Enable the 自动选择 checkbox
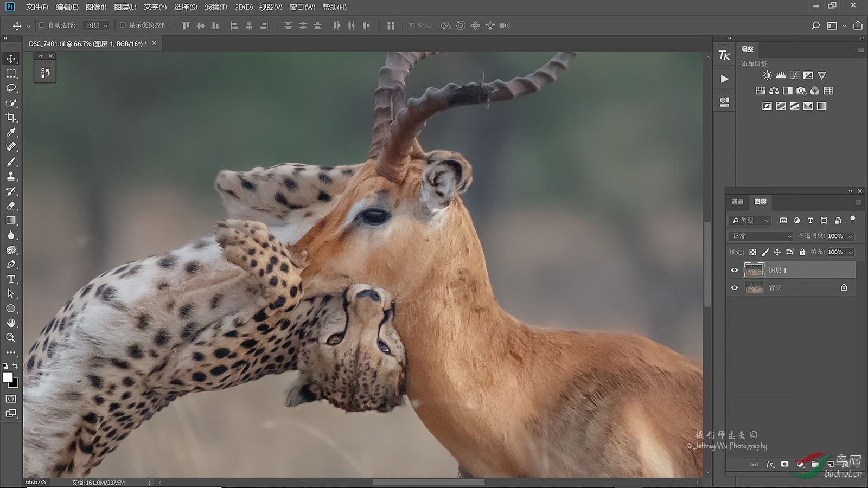 point(42,25)
